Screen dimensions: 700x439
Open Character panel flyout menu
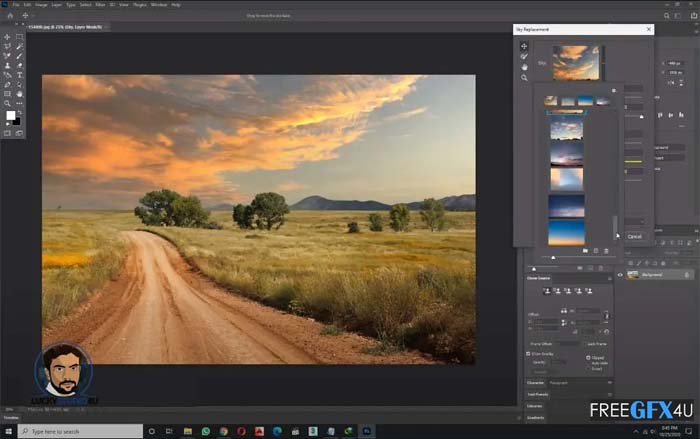(609, 383)
